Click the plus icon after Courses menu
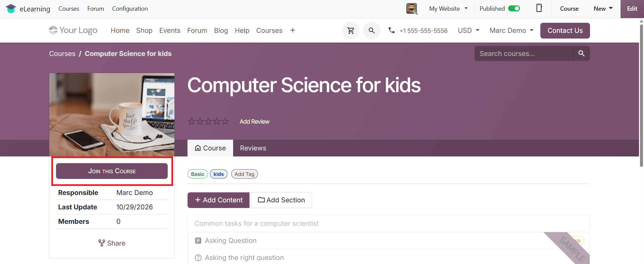 292,30
